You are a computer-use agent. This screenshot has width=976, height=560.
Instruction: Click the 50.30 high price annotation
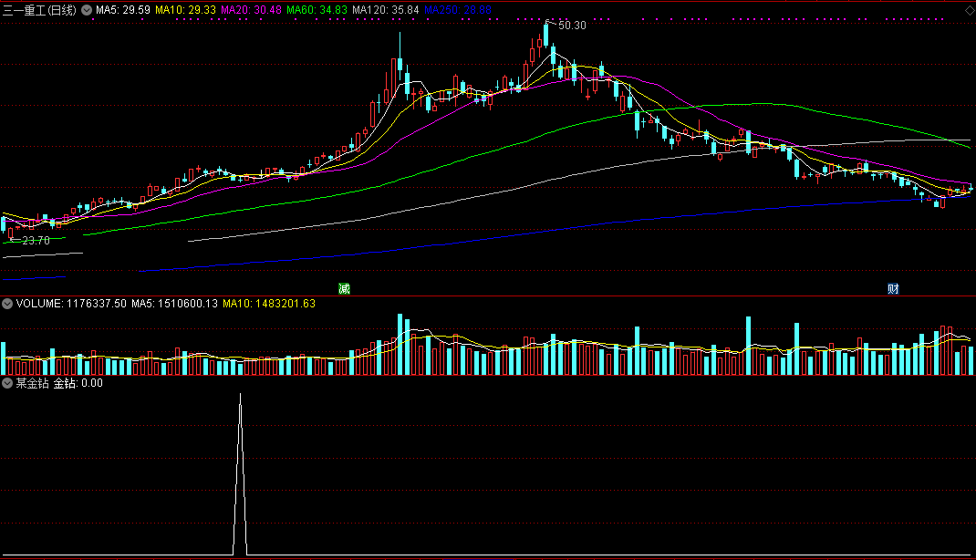572,26
